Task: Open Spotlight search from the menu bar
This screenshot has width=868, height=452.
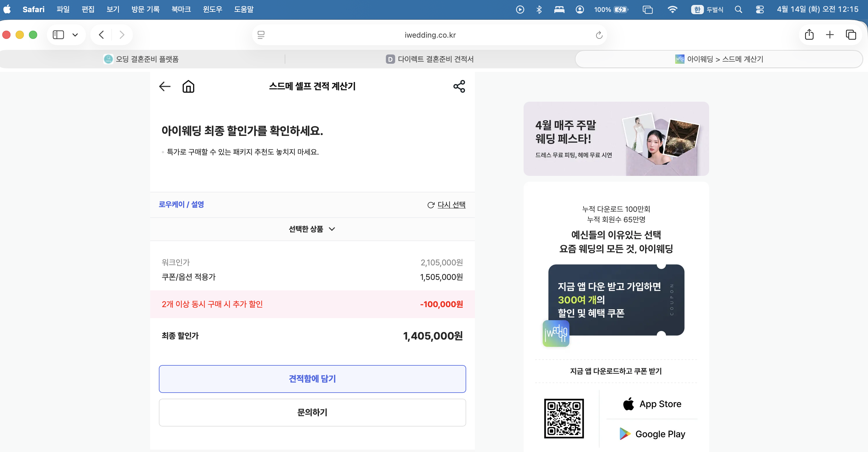Action: (738, 9)
